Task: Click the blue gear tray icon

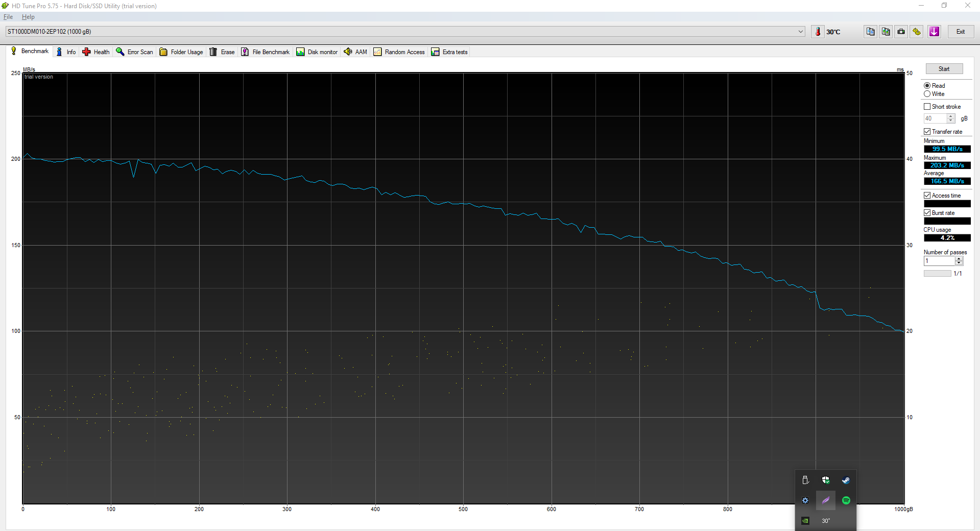Action: point(805,500)
